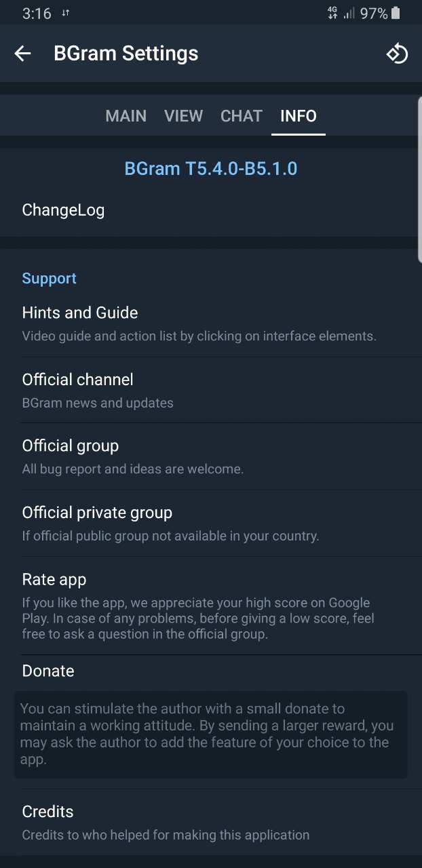Select the INFO tab
Image resolution: width=422 pixels, height=868 pixels.
299,116
